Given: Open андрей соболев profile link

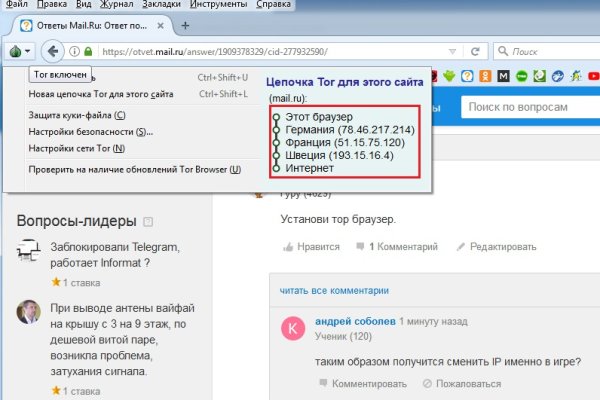Looking at the screenshot, I should coord(354,322).
